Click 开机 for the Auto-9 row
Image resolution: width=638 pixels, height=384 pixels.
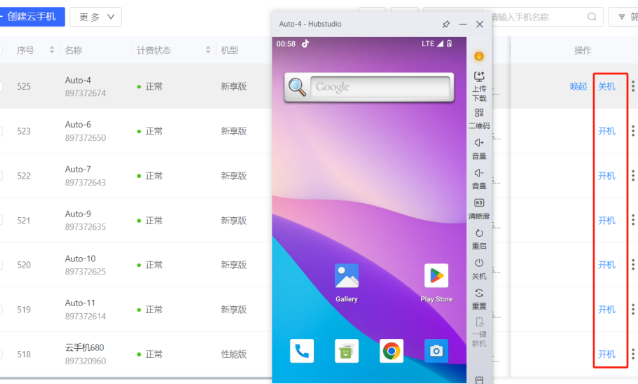[x=606, y=220]
